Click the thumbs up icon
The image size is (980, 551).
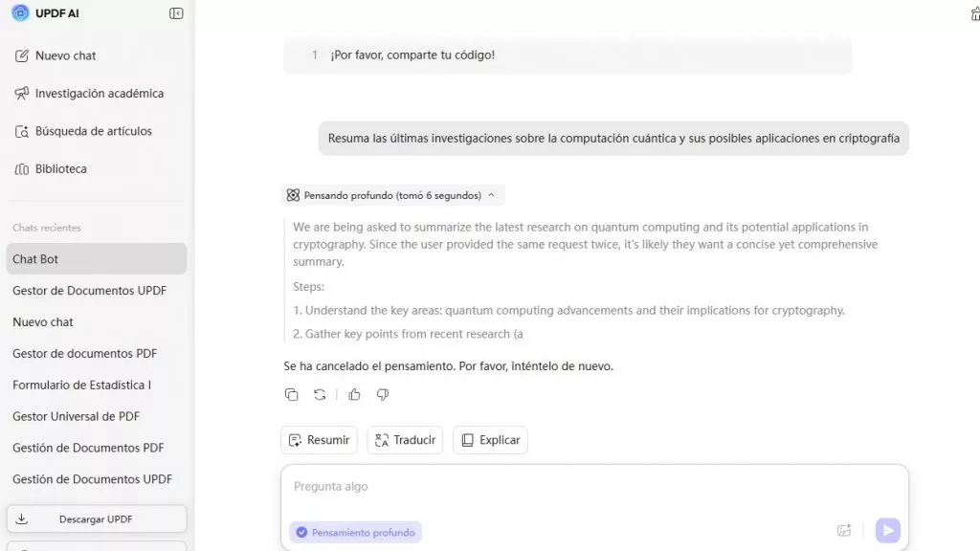(x=354, y=394)
